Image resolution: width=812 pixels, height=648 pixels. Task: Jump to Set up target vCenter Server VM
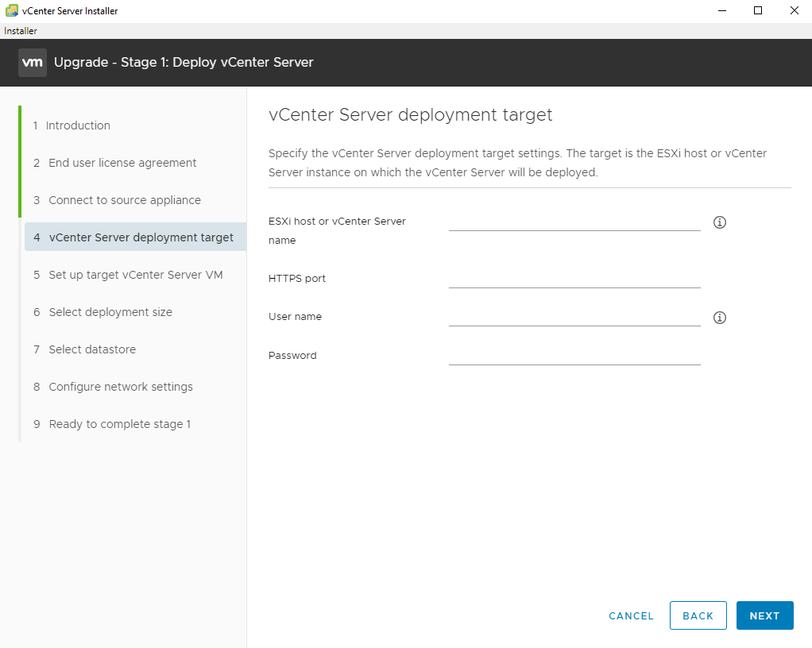136,275
